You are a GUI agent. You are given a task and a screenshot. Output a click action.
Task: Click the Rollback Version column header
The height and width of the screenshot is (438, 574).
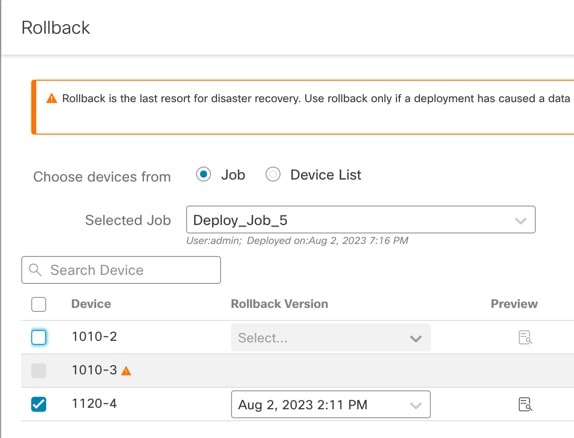pos(279,304)
